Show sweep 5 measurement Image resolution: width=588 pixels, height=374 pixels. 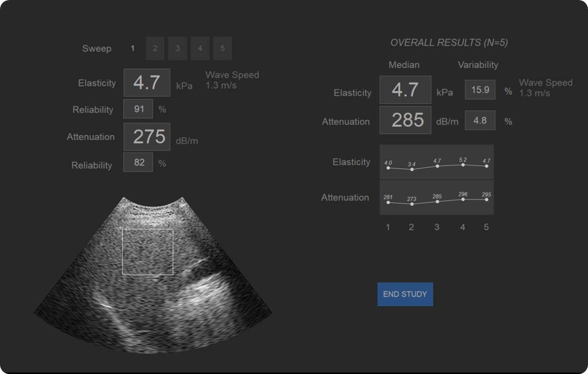click(x=223, y=48)
